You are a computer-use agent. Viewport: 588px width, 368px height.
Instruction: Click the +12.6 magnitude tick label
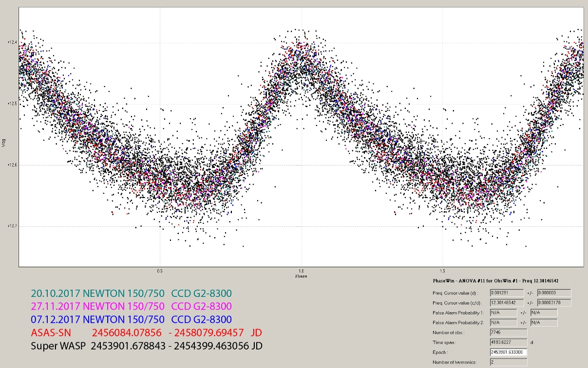(12, 165)
